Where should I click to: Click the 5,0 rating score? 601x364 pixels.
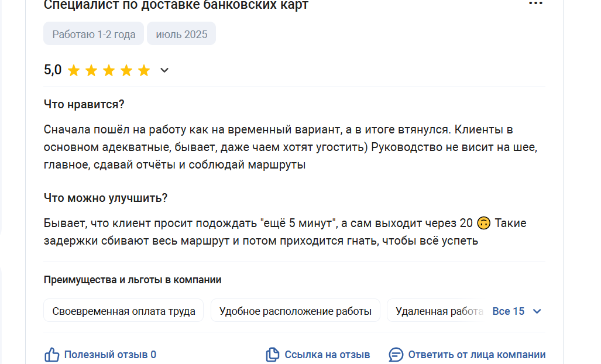coord(53,70)
